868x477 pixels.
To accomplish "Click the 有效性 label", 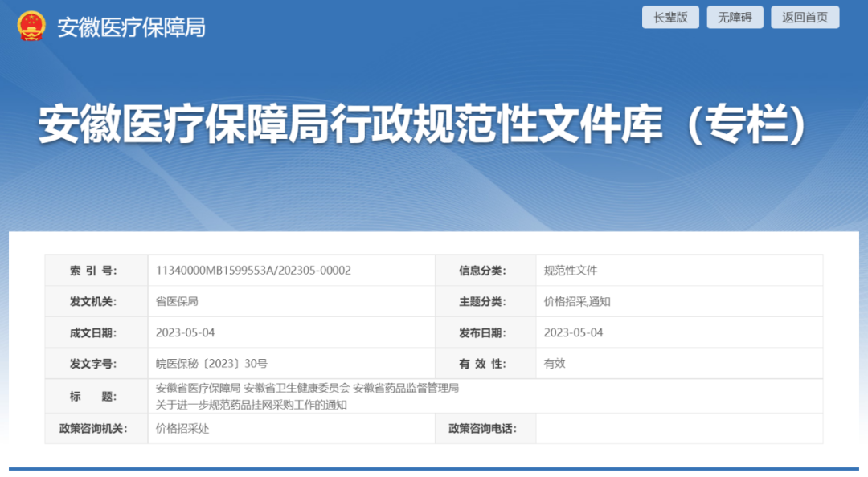I will point(482,364).
